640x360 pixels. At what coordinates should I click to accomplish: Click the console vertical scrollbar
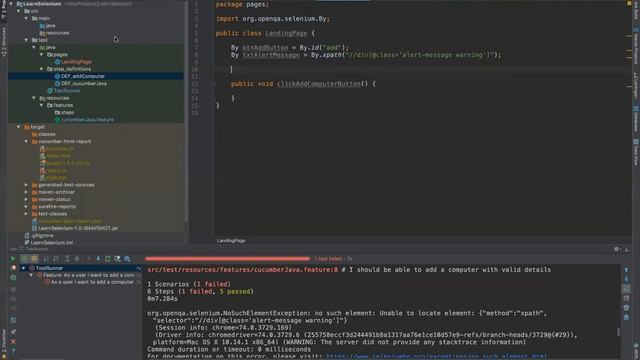click(619, 331)
